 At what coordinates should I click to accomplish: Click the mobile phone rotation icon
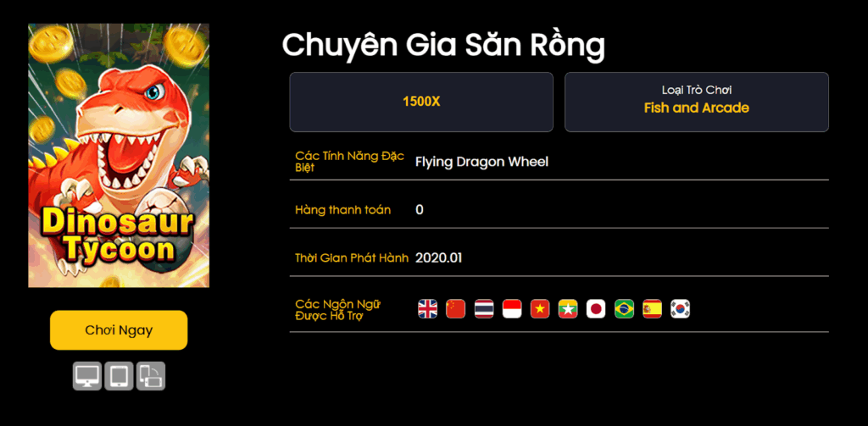pos(151,376)
